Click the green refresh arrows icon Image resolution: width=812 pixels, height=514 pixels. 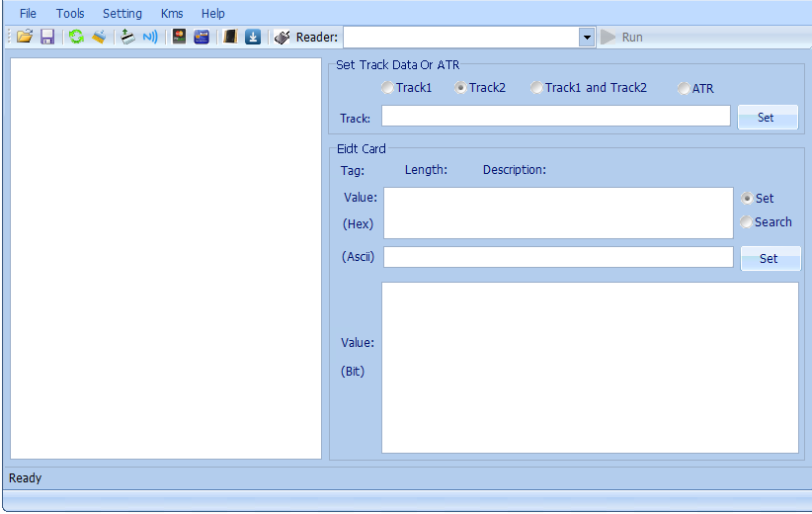pyautogui.click(x=76, y=37)
